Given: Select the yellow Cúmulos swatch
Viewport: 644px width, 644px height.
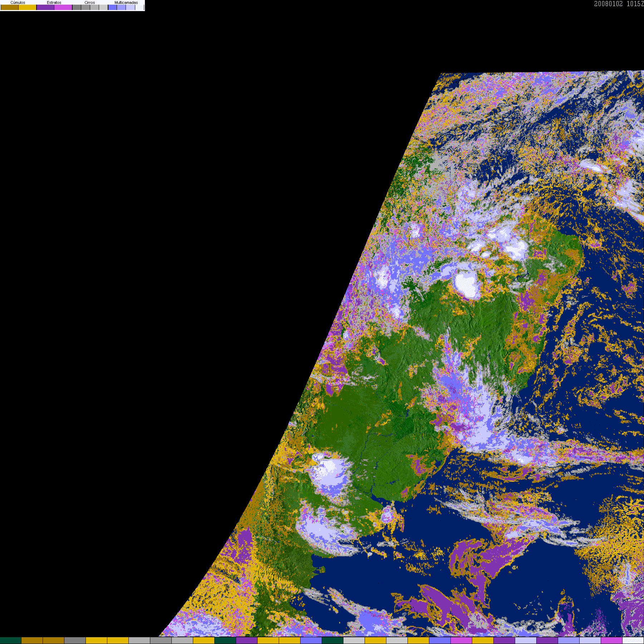Looking at the screenshot, I should (x=28, y=7).
